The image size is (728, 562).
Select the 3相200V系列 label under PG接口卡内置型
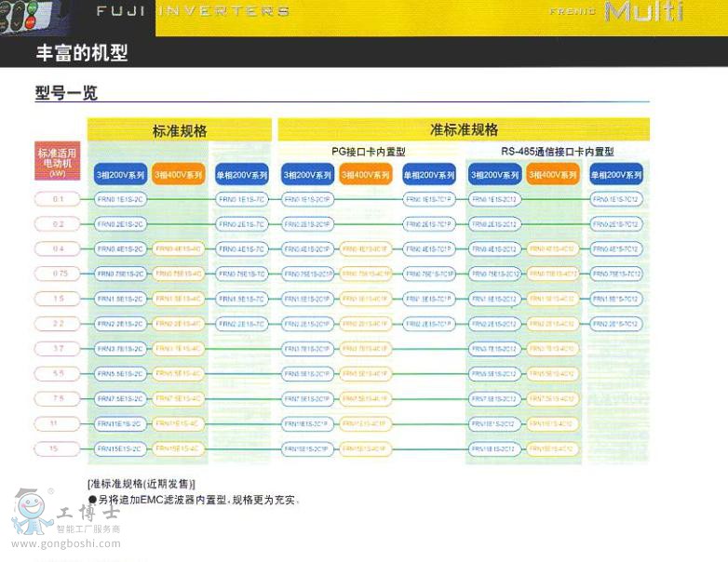click(306, 175)
